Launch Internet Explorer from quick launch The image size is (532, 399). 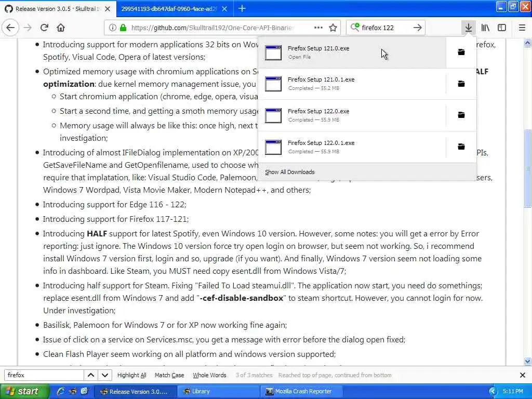pos(61,391)
